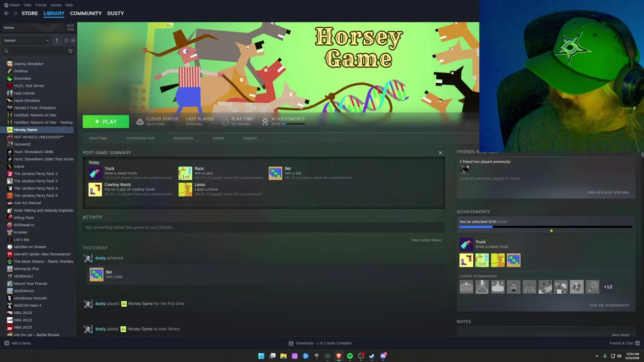Open the View menu
The width and height of the screenshot is (644, 362).
coord(27,5)
